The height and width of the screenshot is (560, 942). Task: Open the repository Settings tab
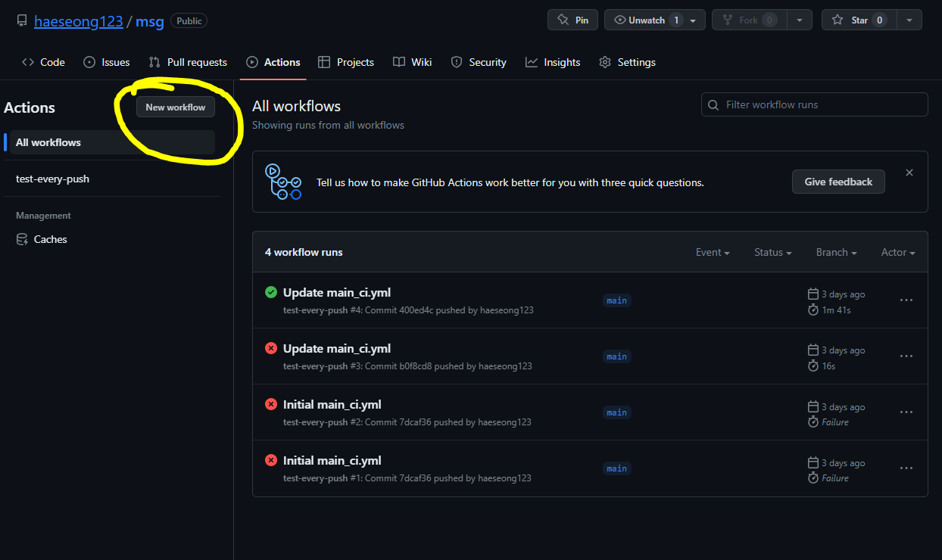627,62
